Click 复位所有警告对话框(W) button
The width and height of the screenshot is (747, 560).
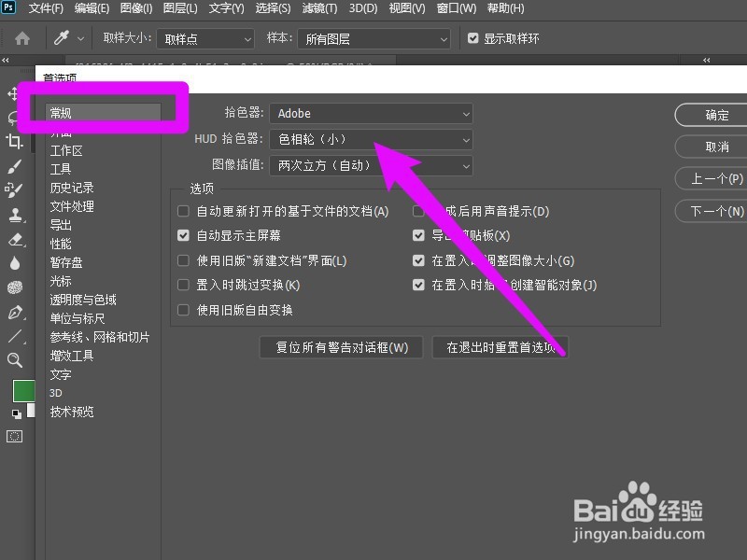[x=341, y=347]
